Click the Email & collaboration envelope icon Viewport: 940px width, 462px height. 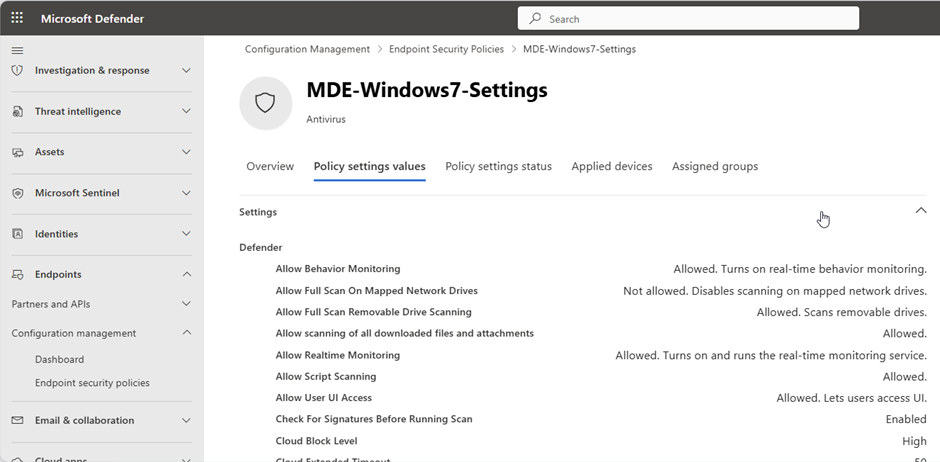tap(17, 420)
